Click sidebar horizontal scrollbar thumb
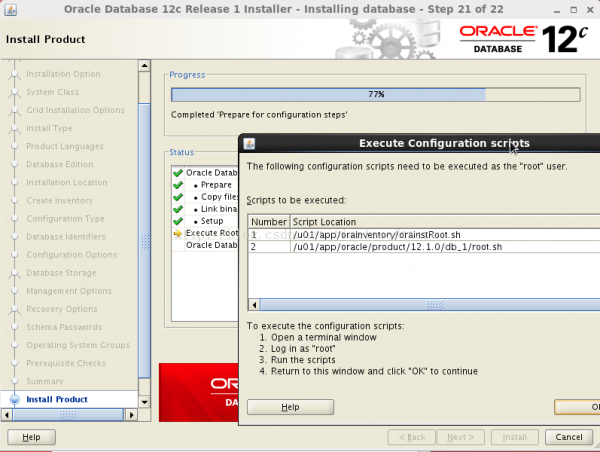The height and width of the screenshot is (452, 600). click(68, 415)
